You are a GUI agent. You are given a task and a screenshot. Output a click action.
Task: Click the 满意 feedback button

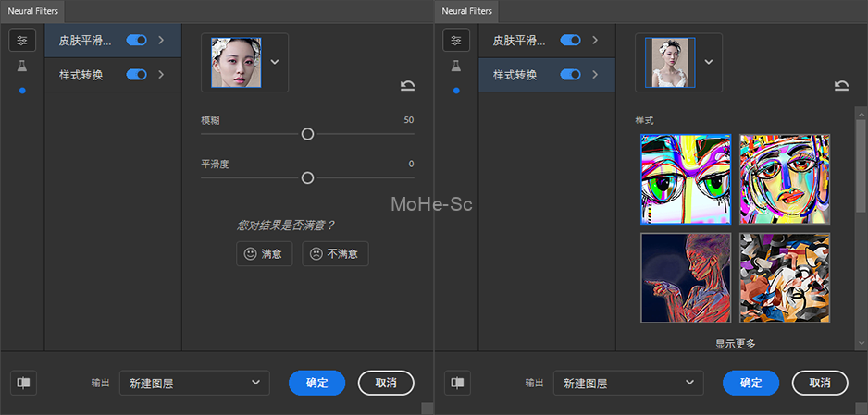coord(265,253)
